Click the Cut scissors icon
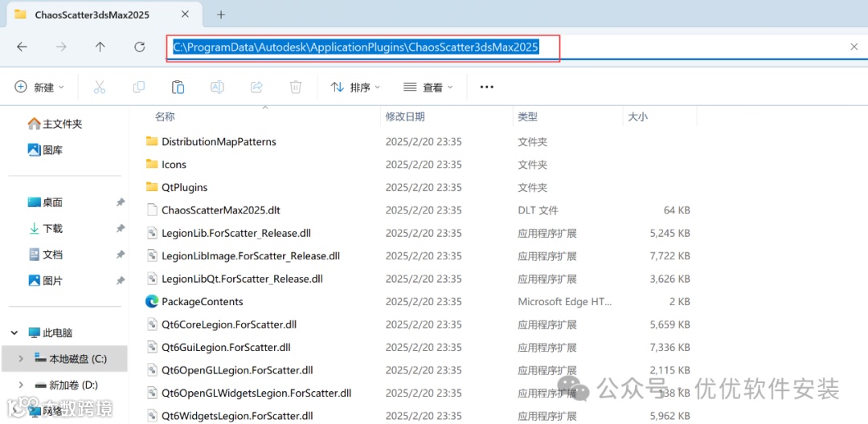868x424 pixels. (99, 87)
